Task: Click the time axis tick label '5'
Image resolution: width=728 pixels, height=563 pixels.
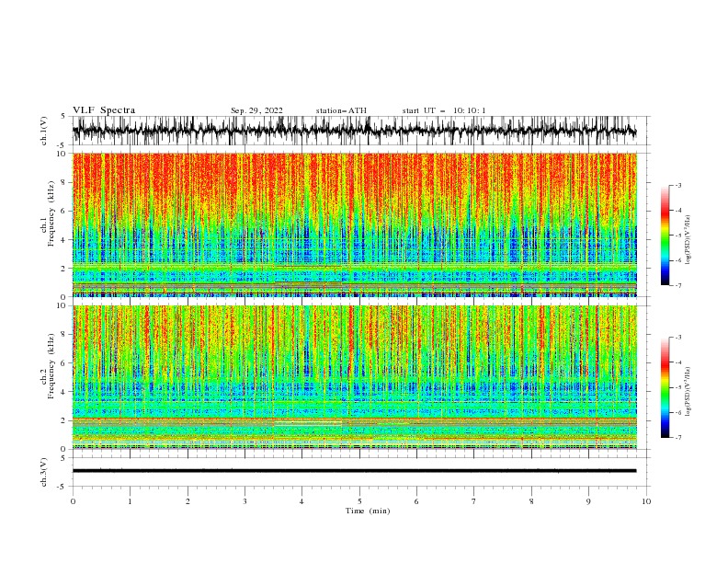Action: 359,501
